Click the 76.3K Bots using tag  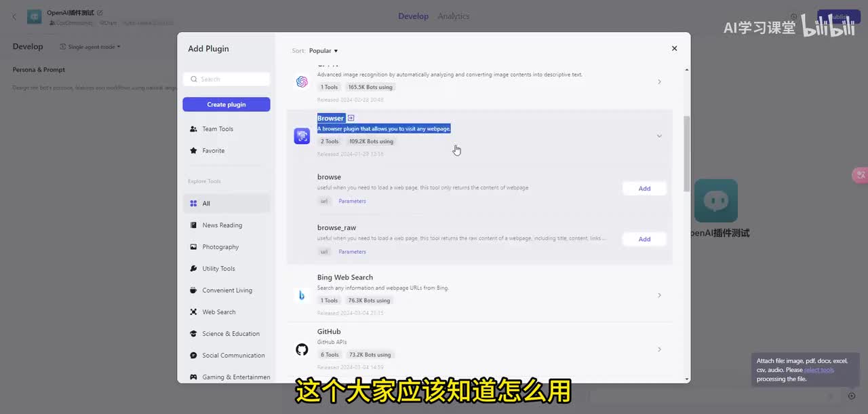[369, 300]
